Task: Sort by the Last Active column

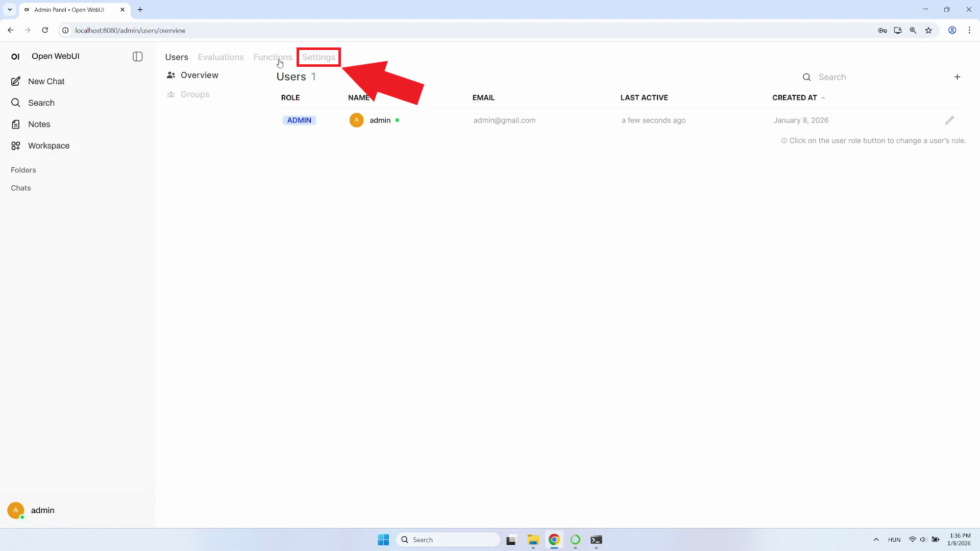Action: click(644, 97)
